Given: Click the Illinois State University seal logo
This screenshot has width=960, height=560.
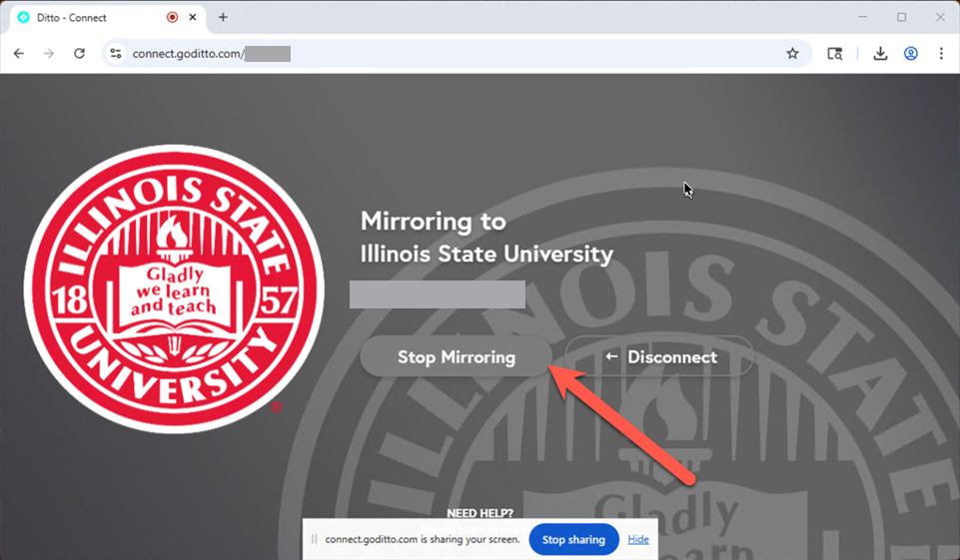Looking at the screenshot, I should [x=174, y=288].
